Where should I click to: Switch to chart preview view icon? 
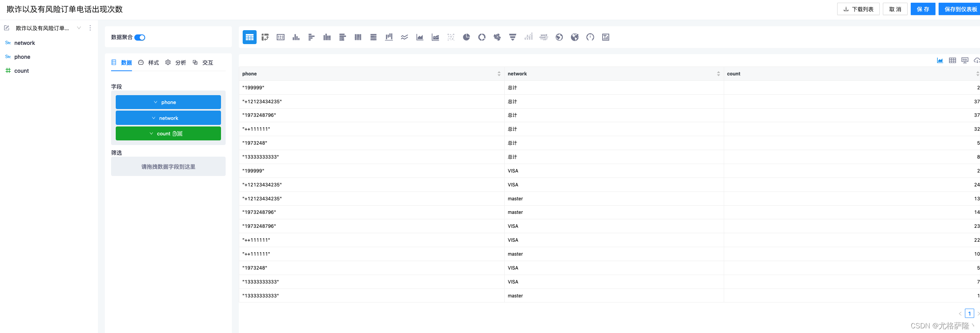(x=940, y=60)
